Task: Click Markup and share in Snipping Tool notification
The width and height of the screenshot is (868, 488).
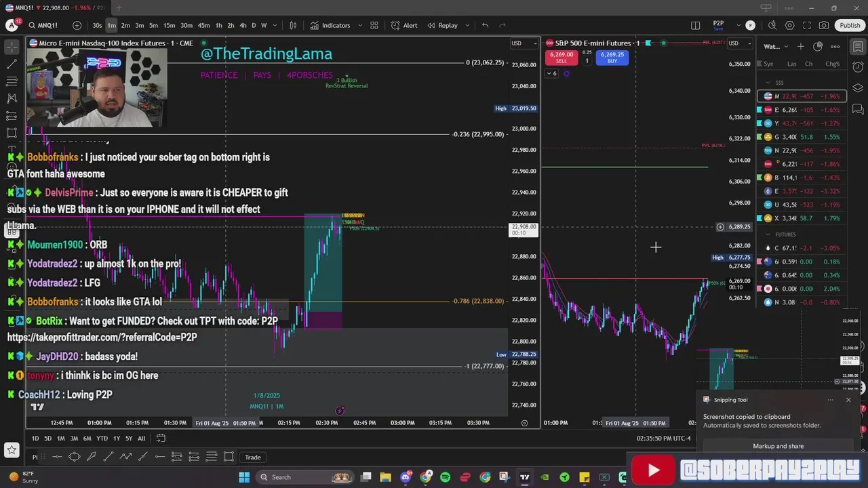Action: [x=778, y=446]
